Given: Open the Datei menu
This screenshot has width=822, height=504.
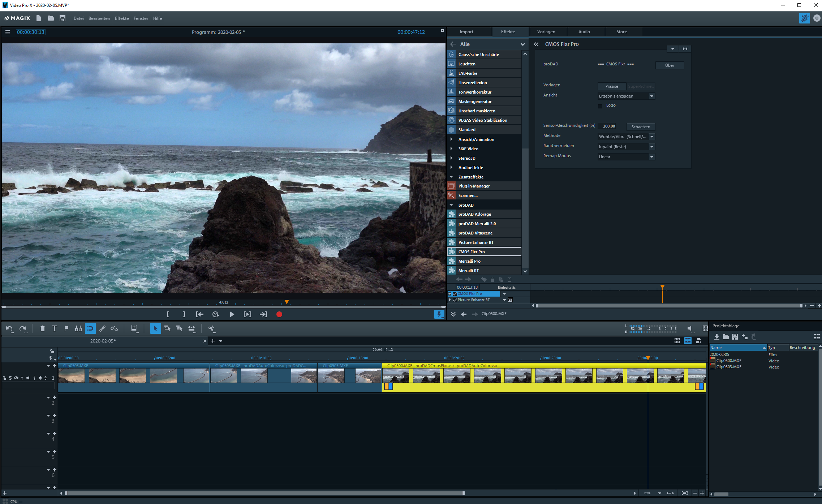Looking at the screenshot, I should coord(78,18).
